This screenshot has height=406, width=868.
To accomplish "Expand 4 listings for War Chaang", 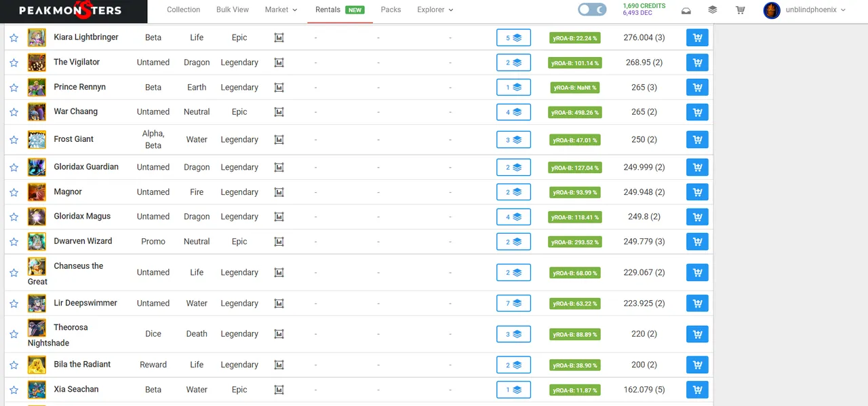I will [x=513, y=112].
